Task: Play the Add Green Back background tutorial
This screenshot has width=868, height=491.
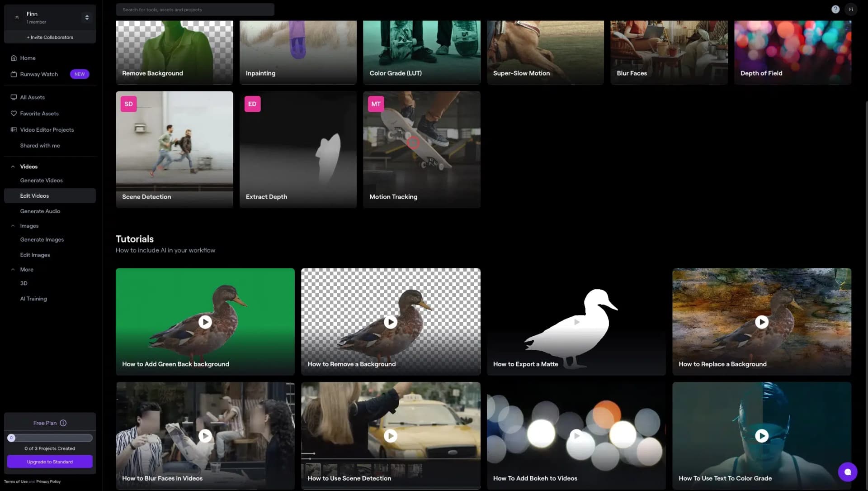Action: pyautogui.click(x=205, y=322)
